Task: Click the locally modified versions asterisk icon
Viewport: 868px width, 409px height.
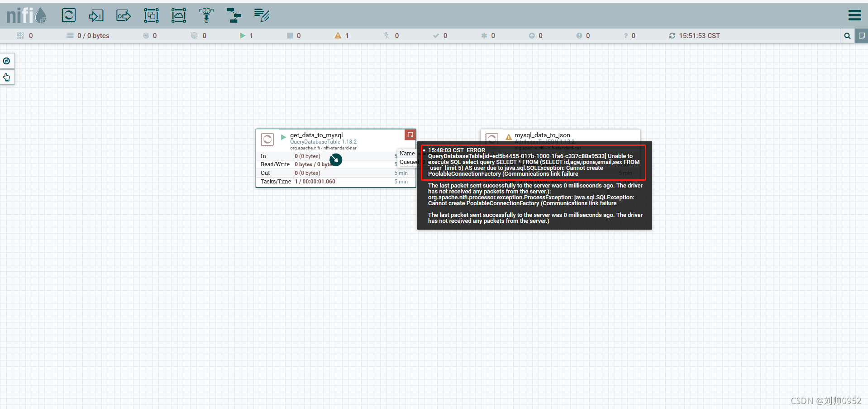Action: tap(484, 36)
